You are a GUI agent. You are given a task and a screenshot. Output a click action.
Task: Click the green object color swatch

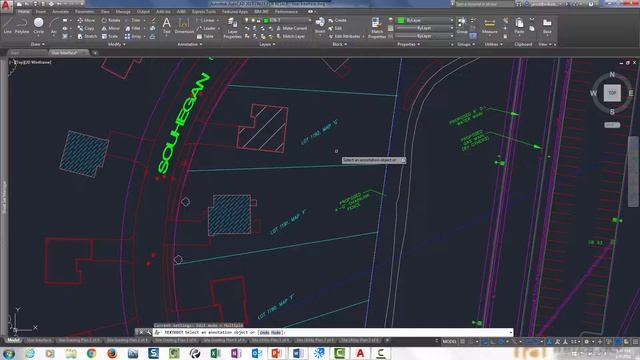(x=401, y=20)
